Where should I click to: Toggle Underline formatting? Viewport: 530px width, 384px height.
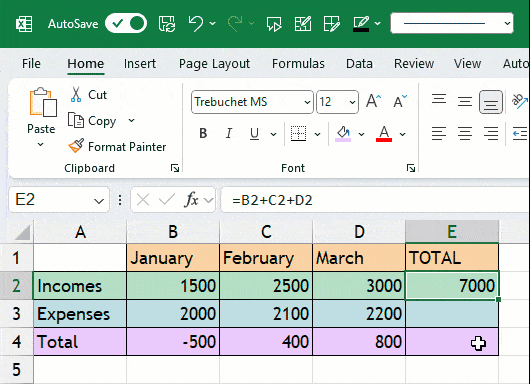point(254,134)
